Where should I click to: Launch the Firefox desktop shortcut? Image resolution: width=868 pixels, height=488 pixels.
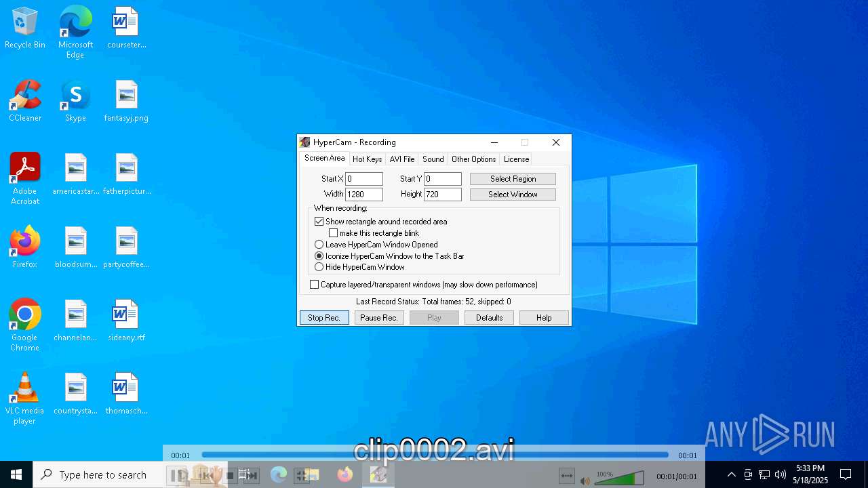25,247
